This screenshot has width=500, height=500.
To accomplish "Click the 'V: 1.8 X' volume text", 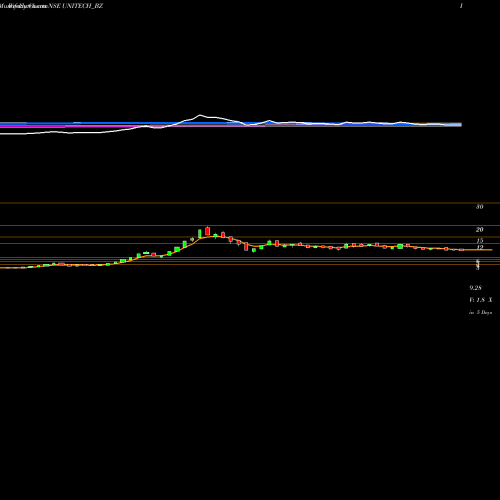I will click(480, 300).
